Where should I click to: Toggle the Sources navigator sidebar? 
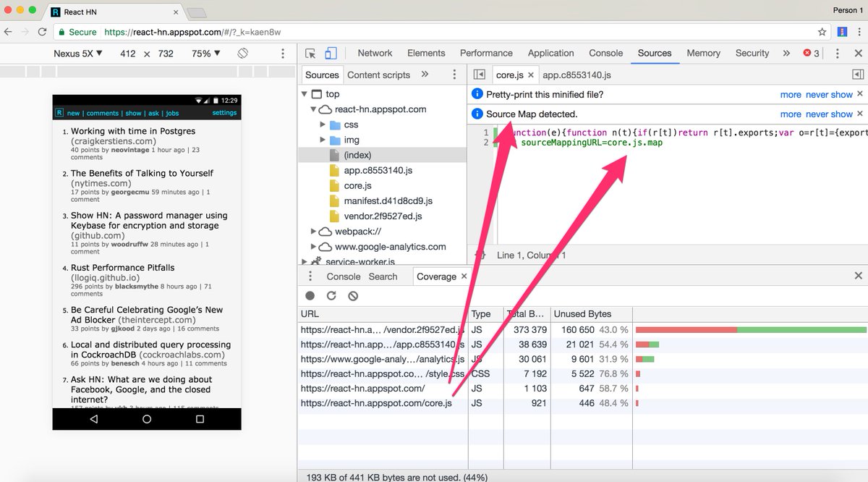(479, 75)
